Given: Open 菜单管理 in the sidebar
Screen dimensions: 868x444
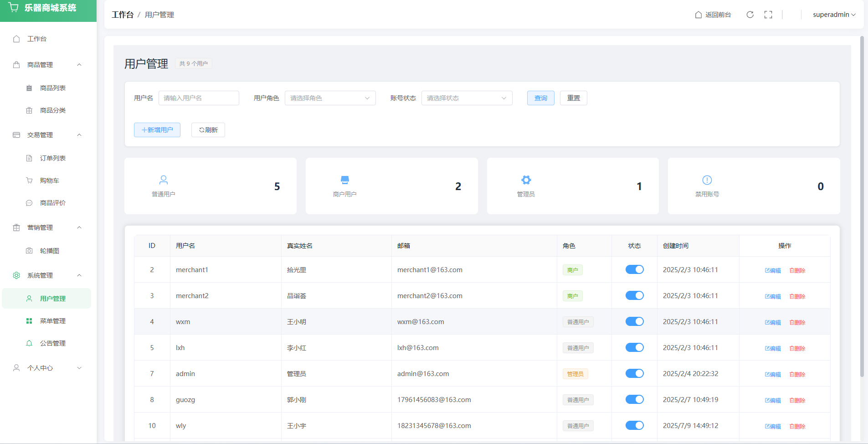Looking at the screenshot, I should coord(52,321).
